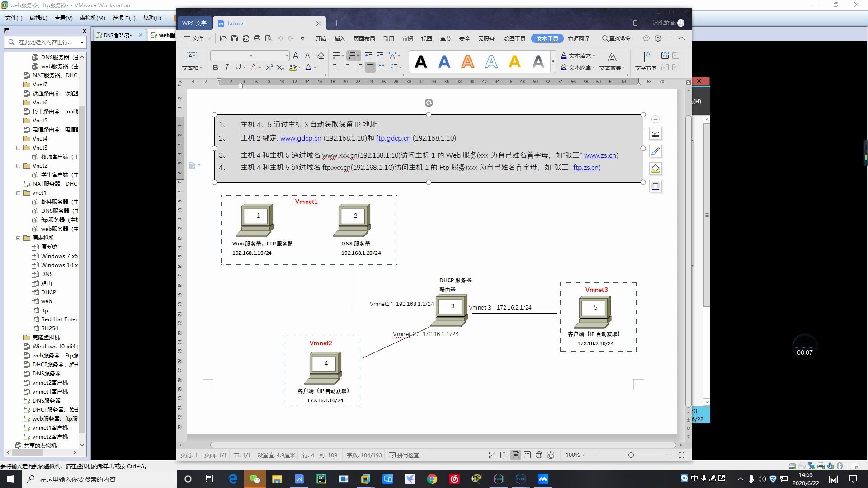Open zoom percentage 100% dropdown
Screen dimensions: 868x488
coord(575,455)
